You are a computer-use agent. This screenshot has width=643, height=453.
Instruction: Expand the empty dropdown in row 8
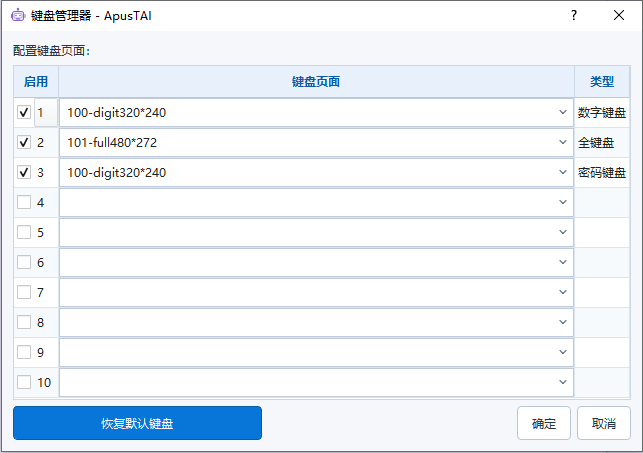[x=316, y=322]
